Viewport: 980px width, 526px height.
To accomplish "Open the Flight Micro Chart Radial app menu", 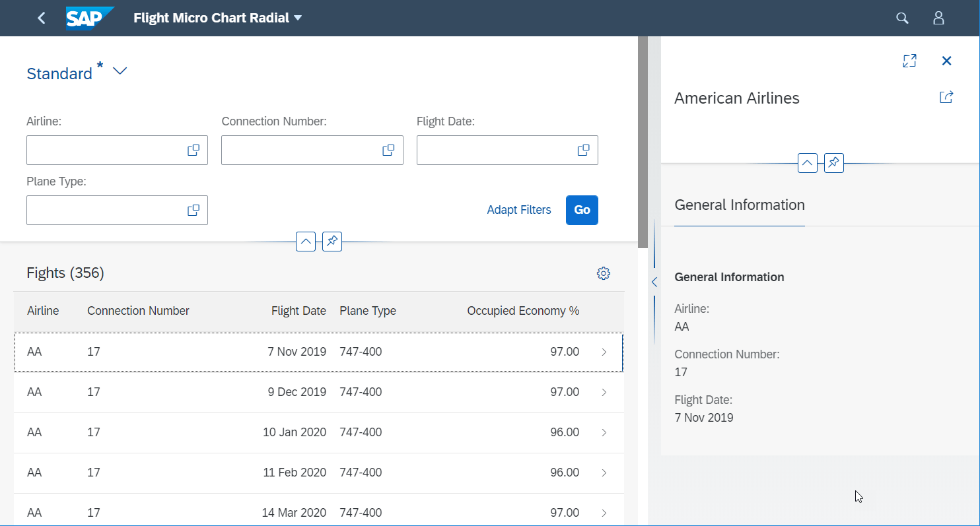I will (x=217, y=18).
